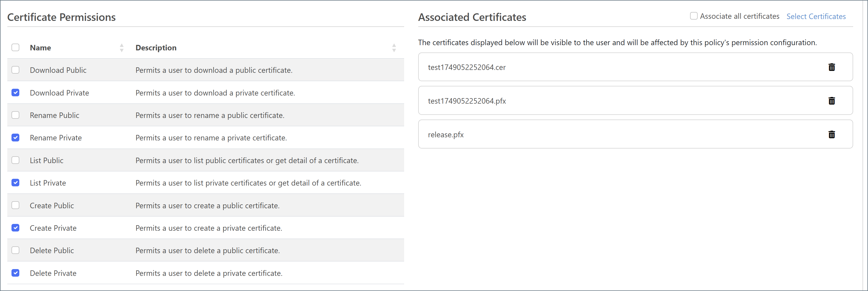Click the Associated Certificates heading
Screen dimensions: 868x291
click(x=472, y=17)
